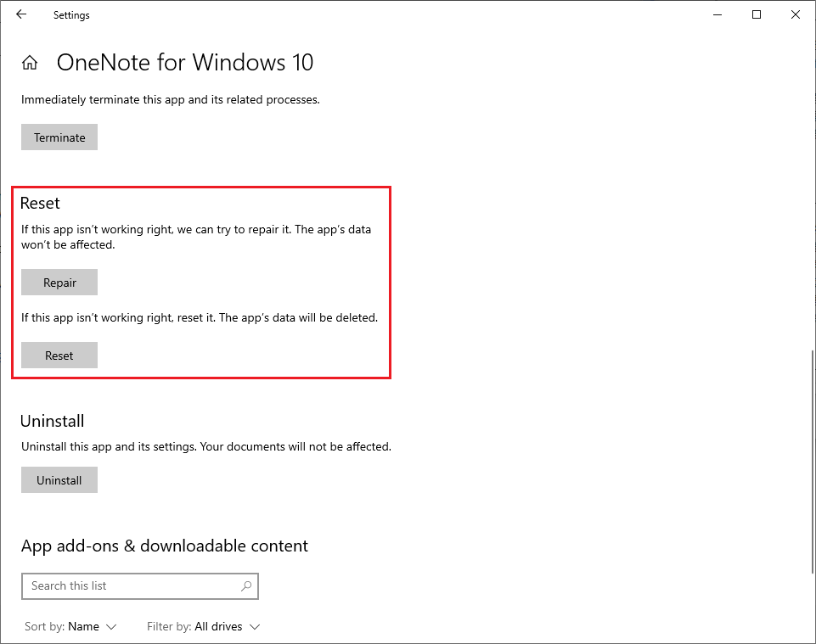This screenshot has width=816, height=644.
Task: Maximize the Settings window
Action: pos(757,14)
